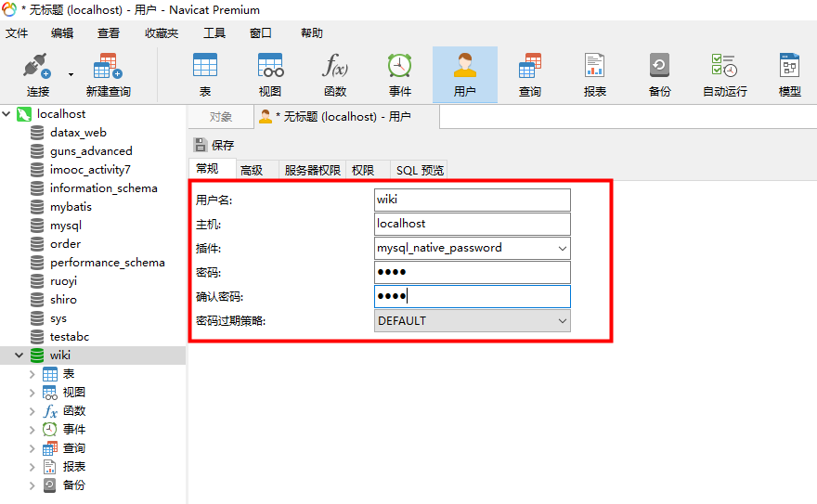Click the 确认密码 confirm password field
The height and width of the screenshot is (504, 817).
472,296
